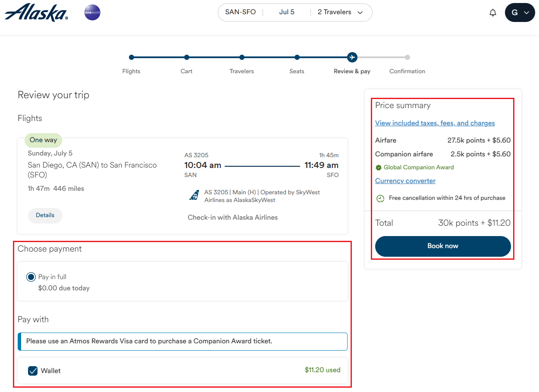Click the '27.5k points + $5.60' airfare
The image size is (539, 392).
(x=479, y=140)
